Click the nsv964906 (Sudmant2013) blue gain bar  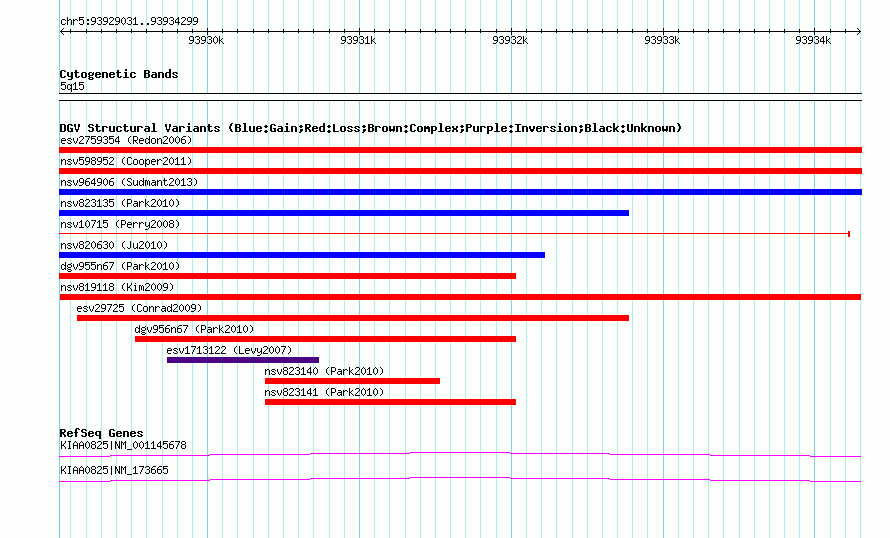click(x=460, y=192)
